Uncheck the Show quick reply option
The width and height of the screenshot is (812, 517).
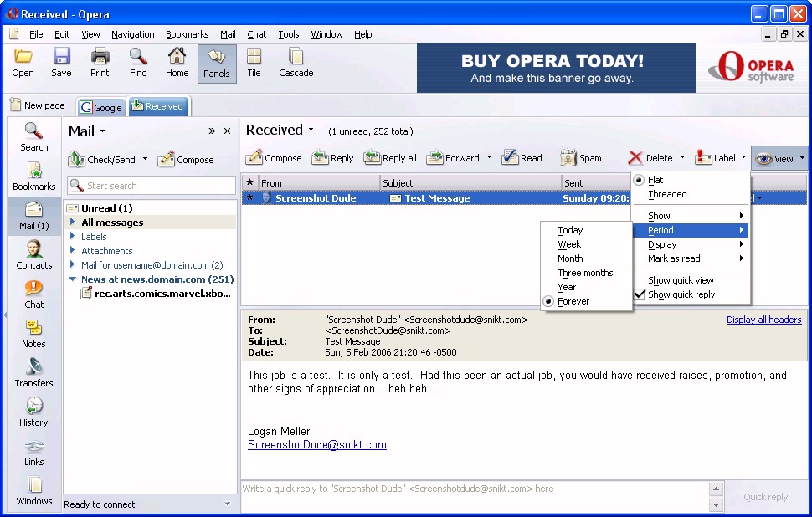tap(640, 294)
